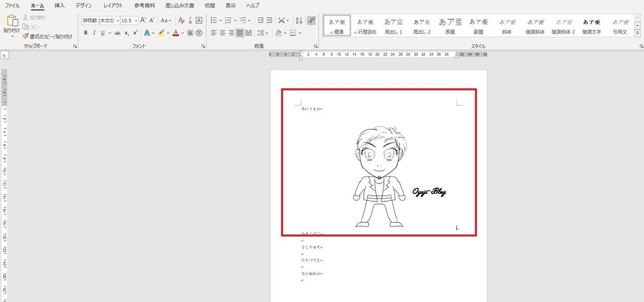Click the Copy (コピー) button
The width and height of the screenshot is (644, 302).
coord(32,27)
